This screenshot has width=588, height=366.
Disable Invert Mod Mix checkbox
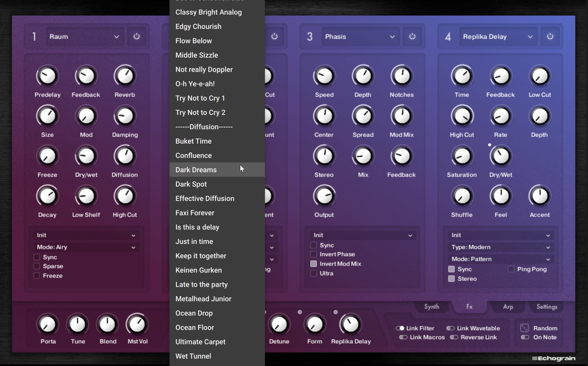[x=313, y=264]
